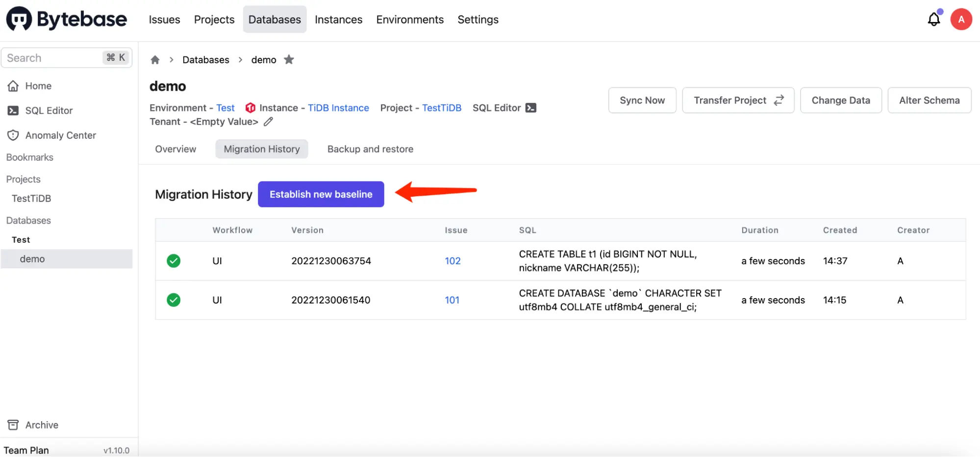The width and height of the screenshot is (980, 457).
Task: Open the Test environment link
Action: 226,108
